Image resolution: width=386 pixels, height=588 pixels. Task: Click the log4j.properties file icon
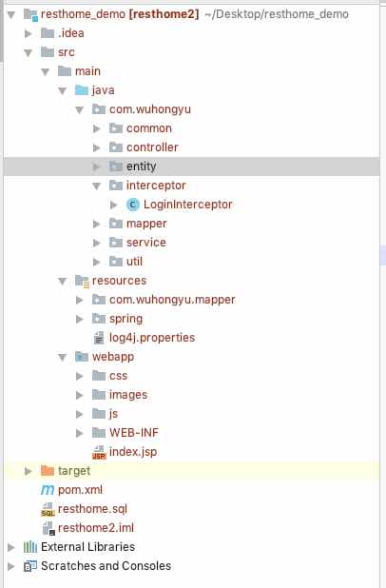tap(99, 338)
